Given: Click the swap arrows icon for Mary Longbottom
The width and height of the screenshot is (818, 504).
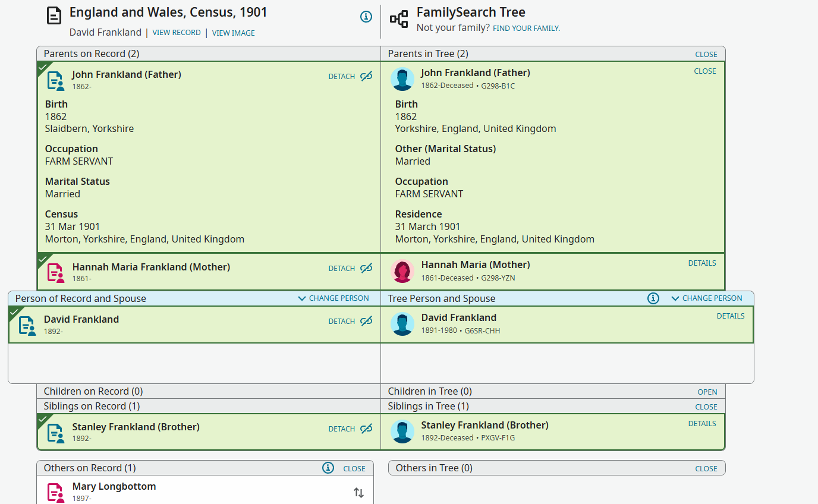Looking at the screenshot, I should (358, 493).
